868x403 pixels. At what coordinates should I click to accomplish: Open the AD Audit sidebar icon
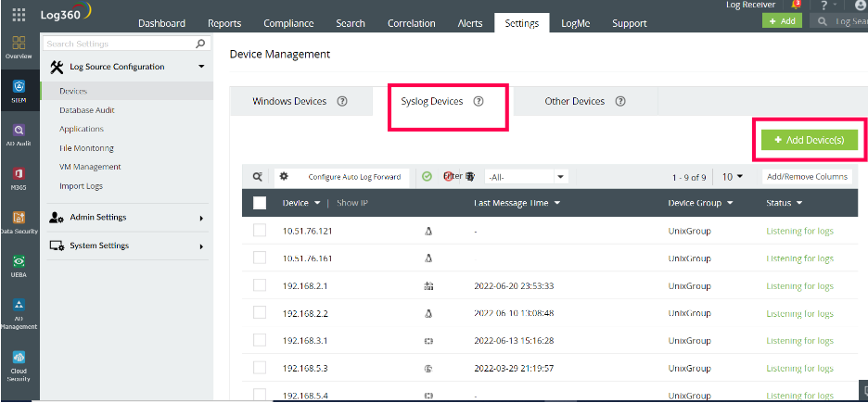pos(19,135)
